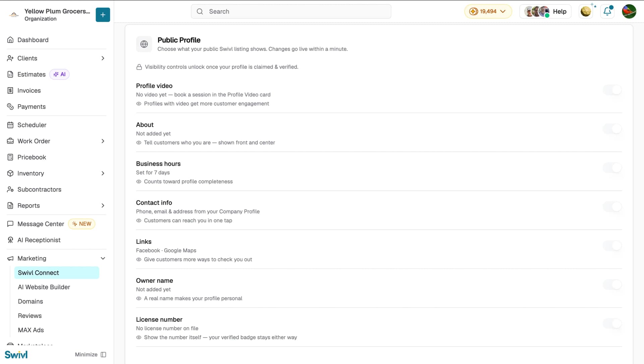Viewport: 644px width, 364px height.
Task: Click the Marketing megaphone icon
Action: [10, 259]
